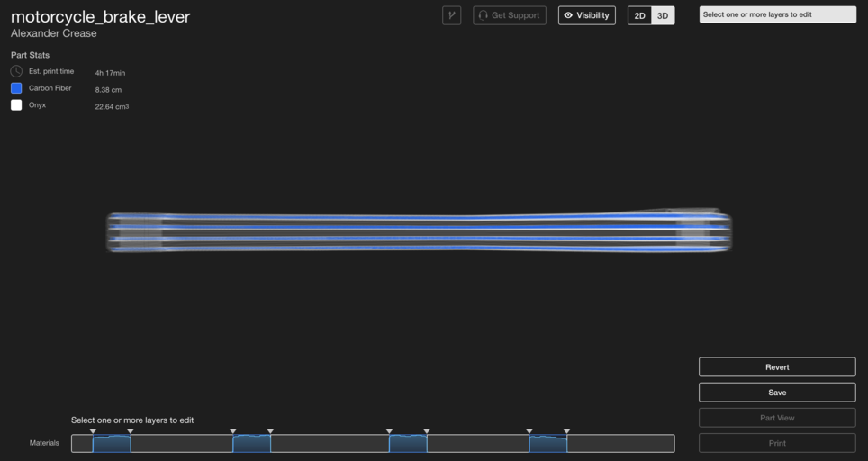
Task: Switch to 3D view
Action: (663, 15)
